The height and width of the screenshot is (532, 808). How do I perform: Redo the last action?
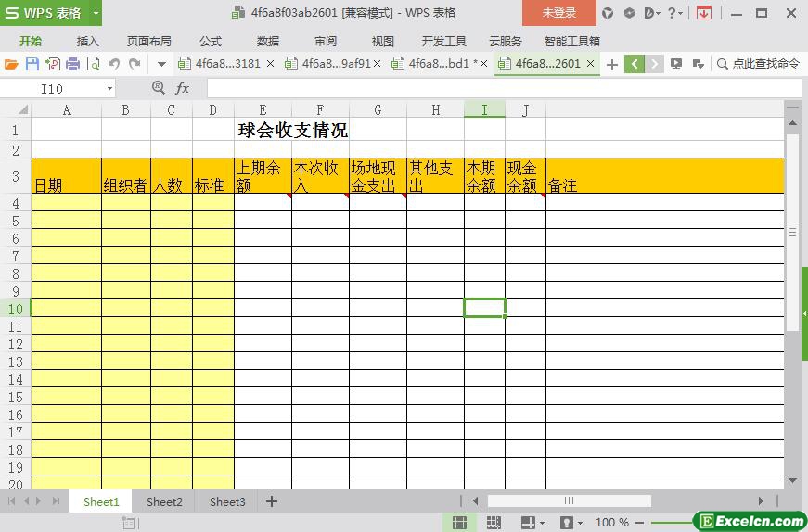135,64
